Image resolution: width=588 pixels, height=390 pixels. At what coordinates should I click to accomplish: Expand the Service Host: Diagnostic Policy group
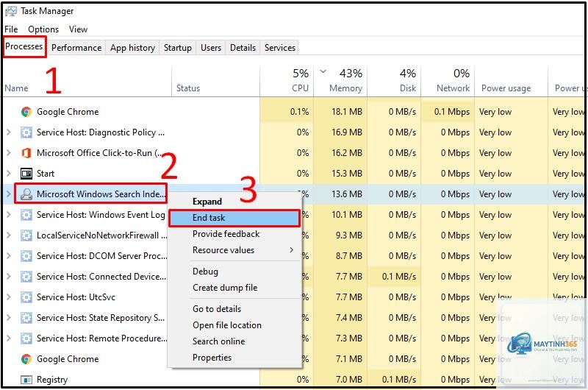click(9, 132)
